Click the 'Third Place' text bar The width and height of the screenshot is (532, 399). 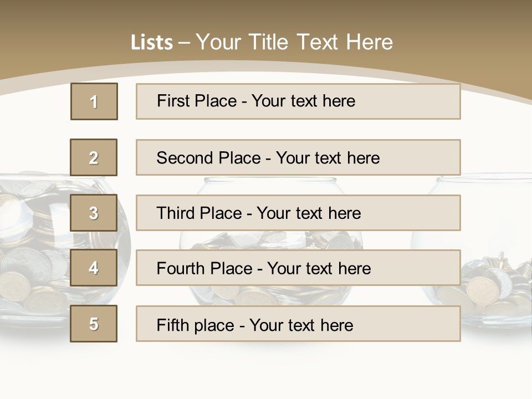(x=298, y=213)
